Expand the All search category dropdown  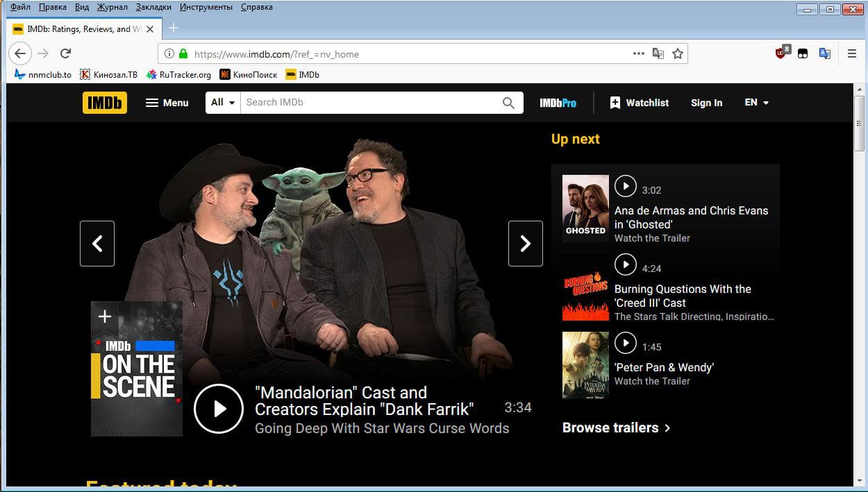coord(223,102)
